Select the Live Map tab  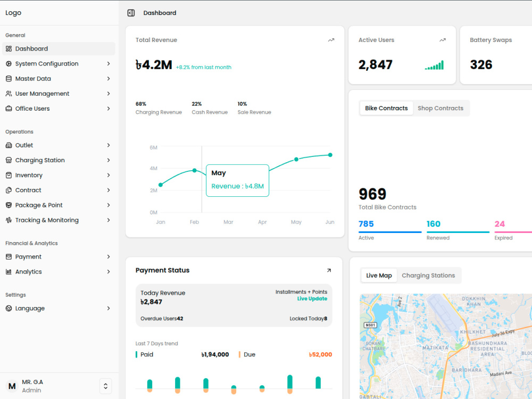point(379,276)
